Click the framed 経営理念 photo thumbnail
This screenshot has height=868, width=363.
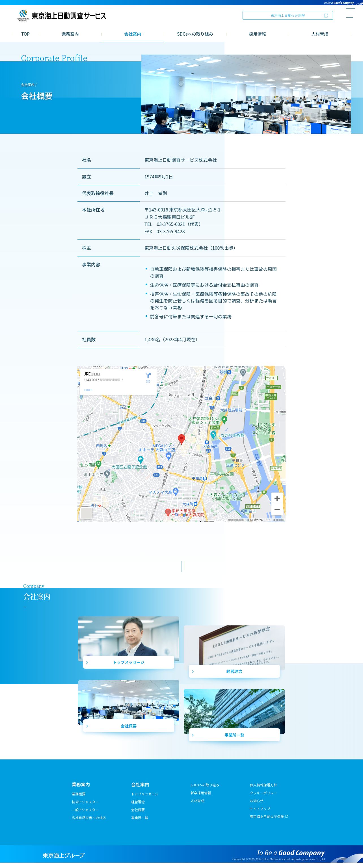click(234, 645)
